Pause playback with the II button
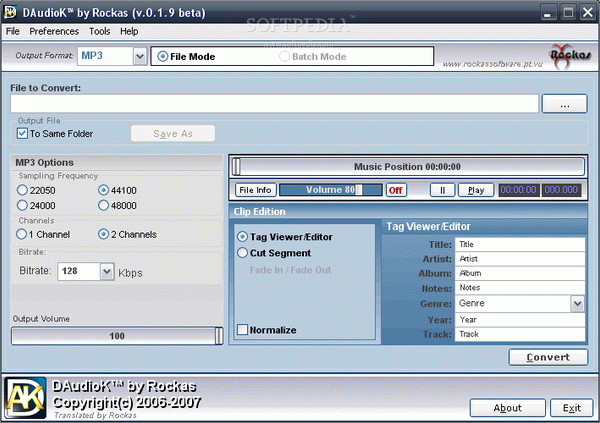 (442, 190)
